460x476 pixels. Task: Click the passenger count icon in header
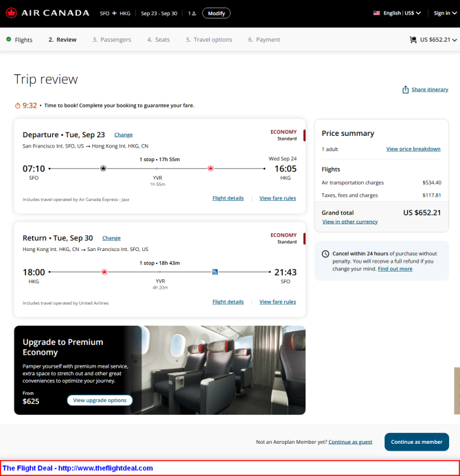(194, 13)
